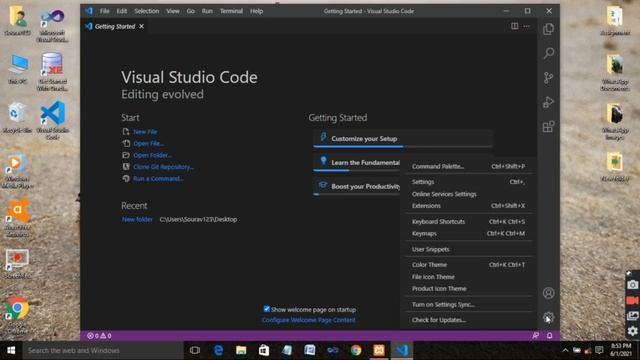Select Color Theme menu entry
This screenshot has width=640, height=360.
click(x=468, y=265)
